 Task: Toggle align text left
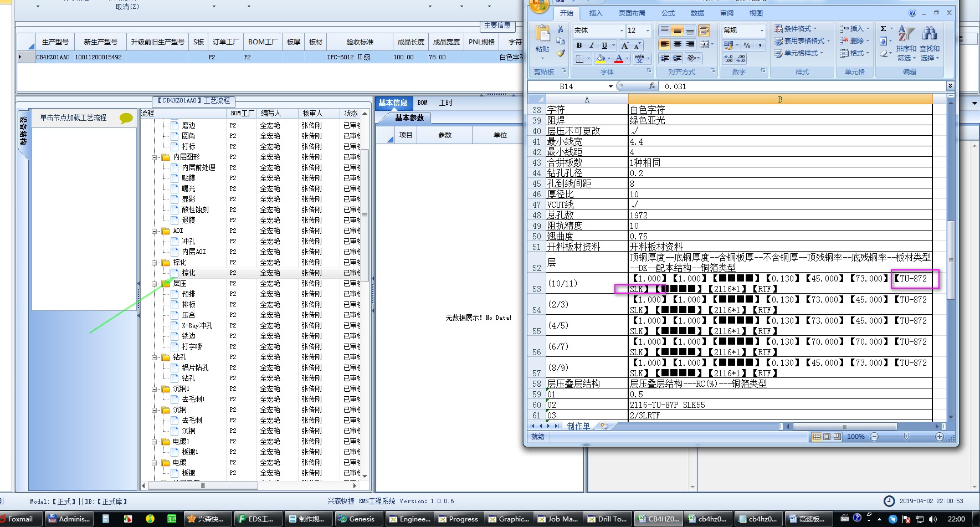click(665, 44)
